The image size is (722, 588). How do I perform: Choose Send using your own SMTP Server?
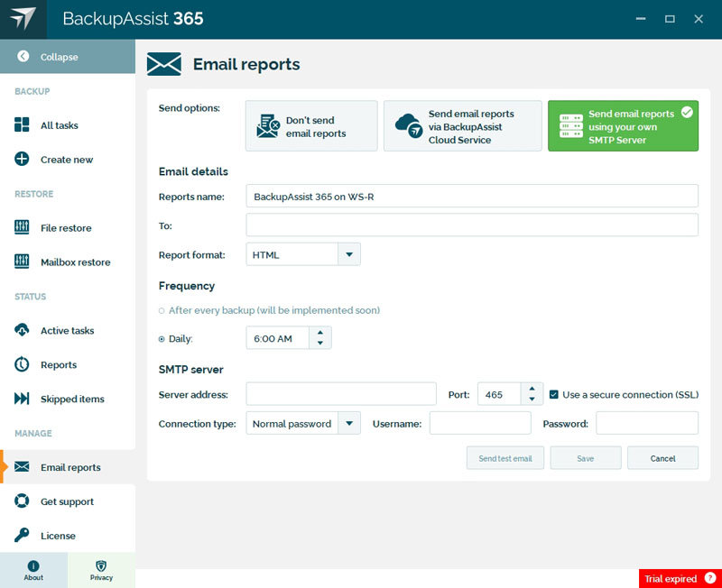coord(623,126)
